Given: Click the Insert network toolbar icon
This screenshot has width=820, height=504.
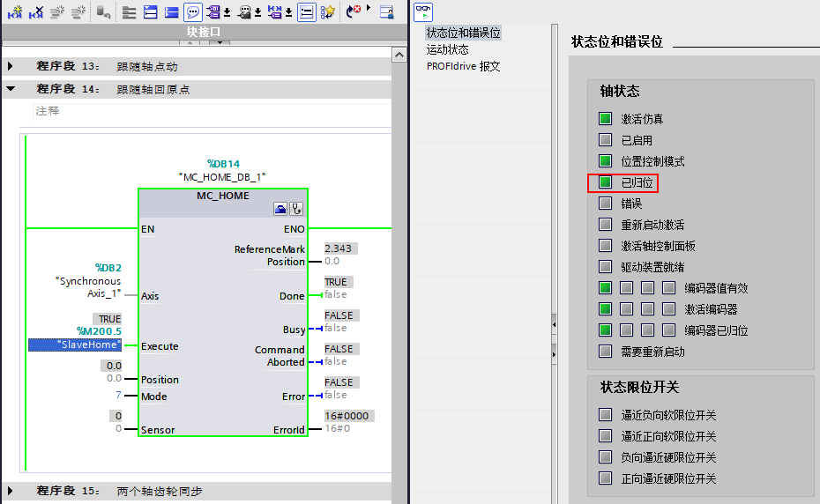Looking at the screenshot, I should pos(15,12).
